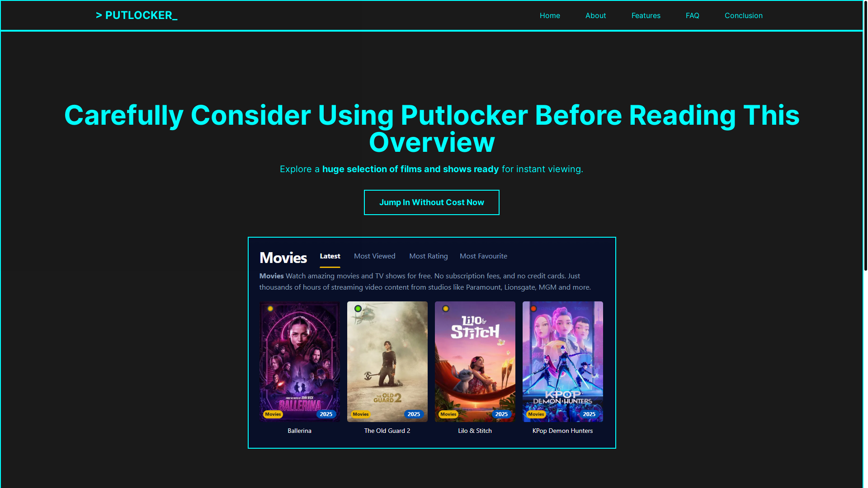Viewport: 868px width, 488px height.
Task: Click the 2025 badge on The Old Guard 2
Action: coord(414,414)
